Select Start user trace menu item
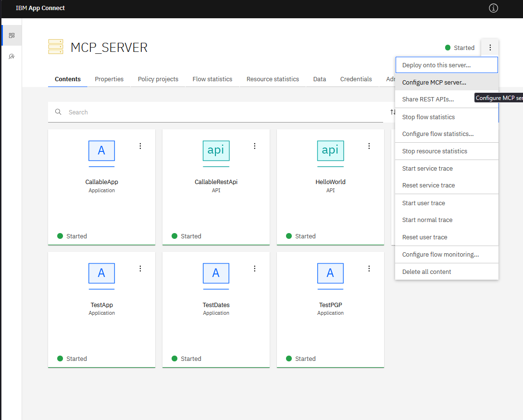Screen dimensions: 523x420 click(x=447, y=203)
